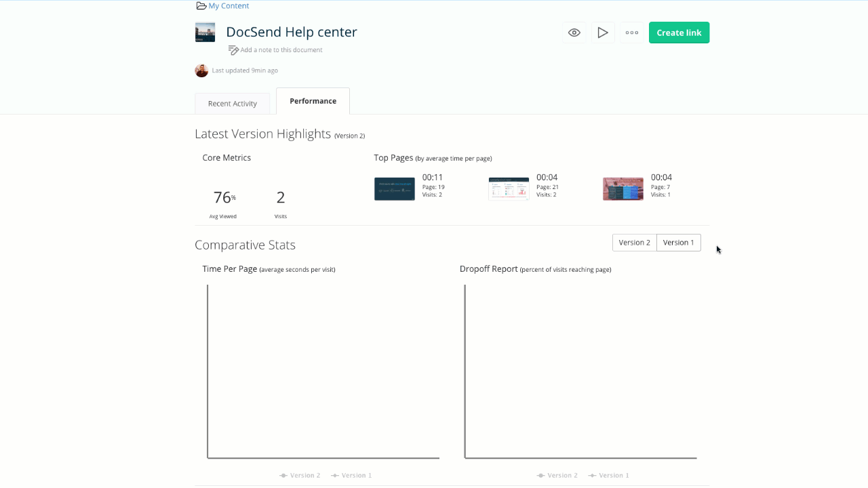Open the page 7 top page thumbnail
This screenshot has width=868, height=488.
(623, 189)
